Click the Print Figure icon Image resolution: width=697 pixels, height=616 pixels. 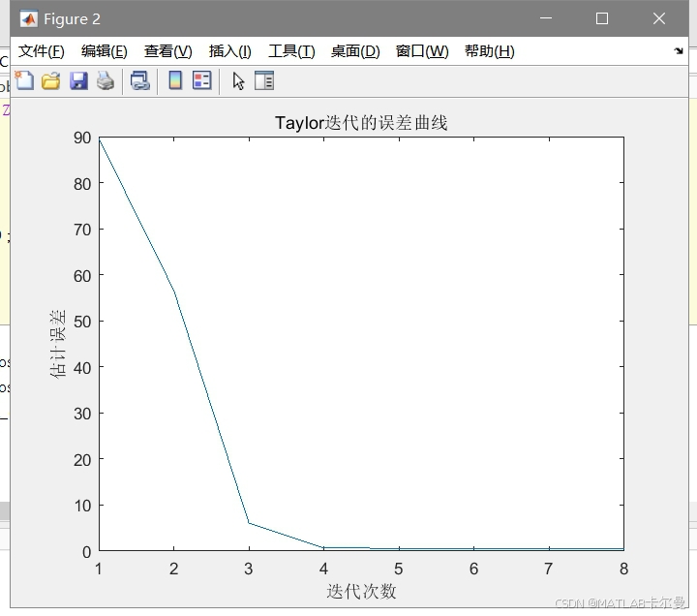[106, 81]
